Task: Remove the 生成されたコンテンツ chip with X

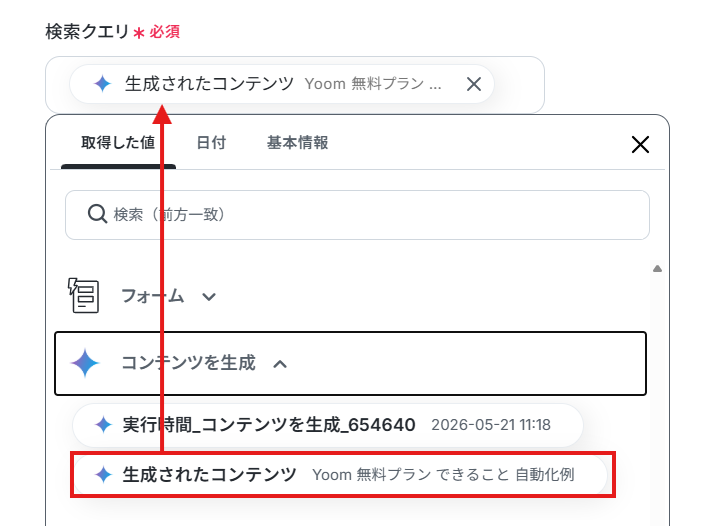Action: 473,84
